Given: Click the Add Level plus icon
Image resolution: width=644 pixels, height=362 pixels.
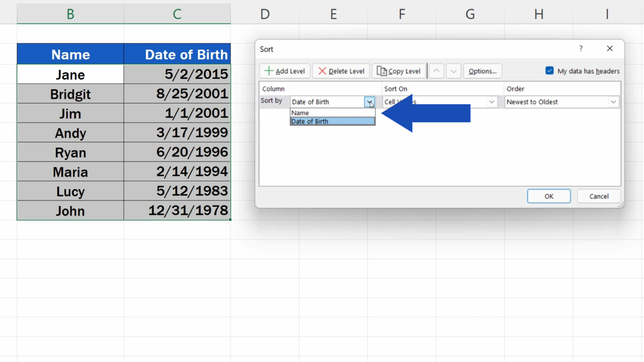Looking at the screenshot, I should tap(268, 71).
